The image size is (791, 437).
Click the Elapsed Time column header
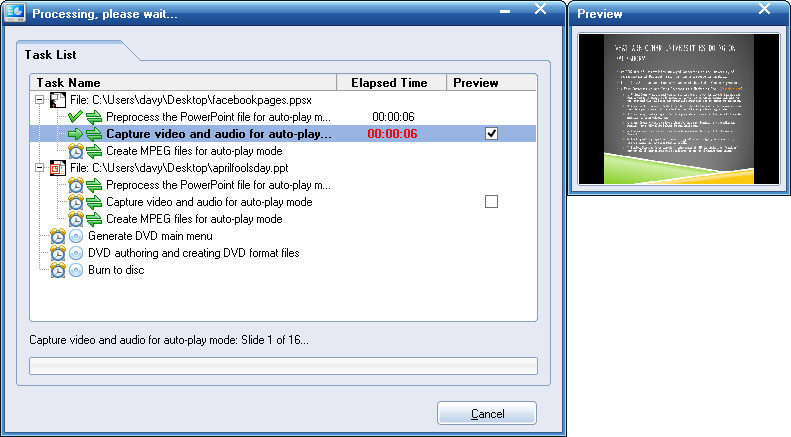(391, 83)
